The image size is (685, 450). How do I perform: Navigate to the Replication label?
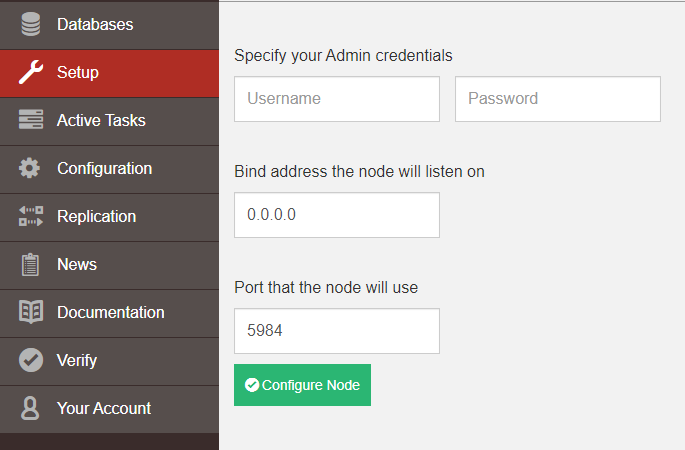pyautogui.click(x=96, y=216)
